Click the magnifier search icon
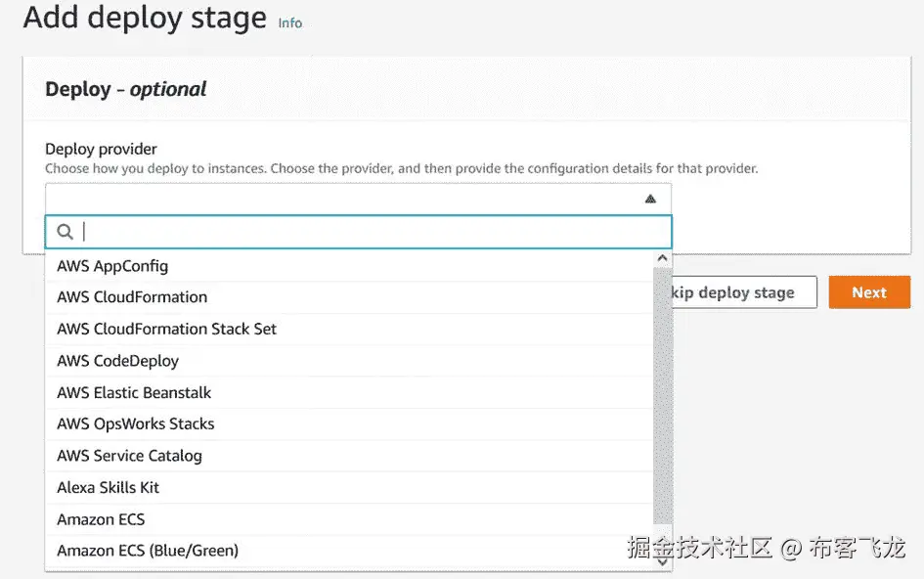 [66, 232]
